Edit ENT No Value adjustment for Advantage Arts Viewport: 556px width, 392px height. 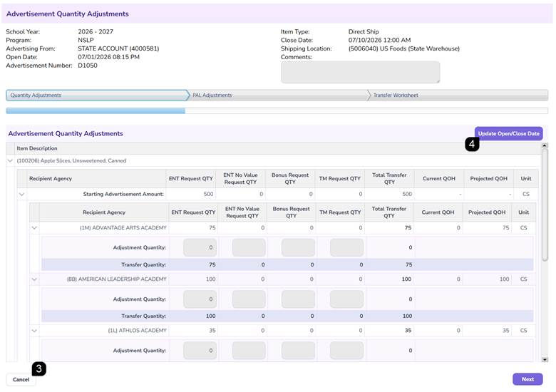click(249, 247)
